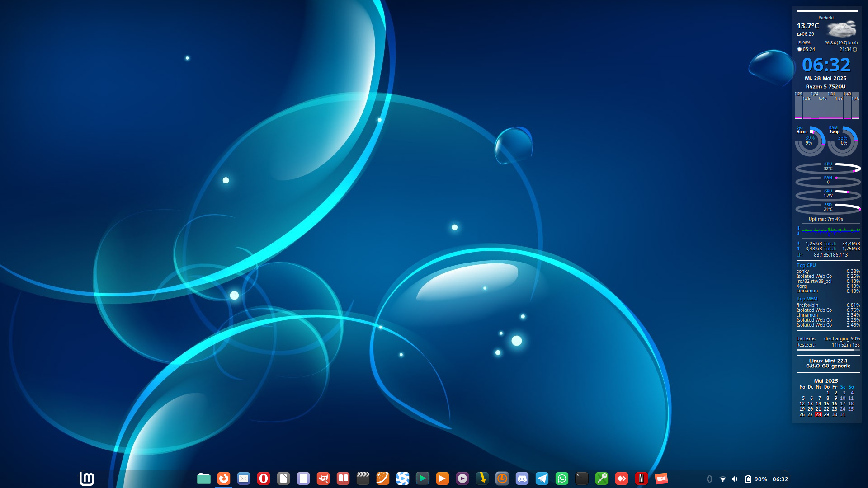
Task: Open the Terminal launcher
Action: coord(582,479)
